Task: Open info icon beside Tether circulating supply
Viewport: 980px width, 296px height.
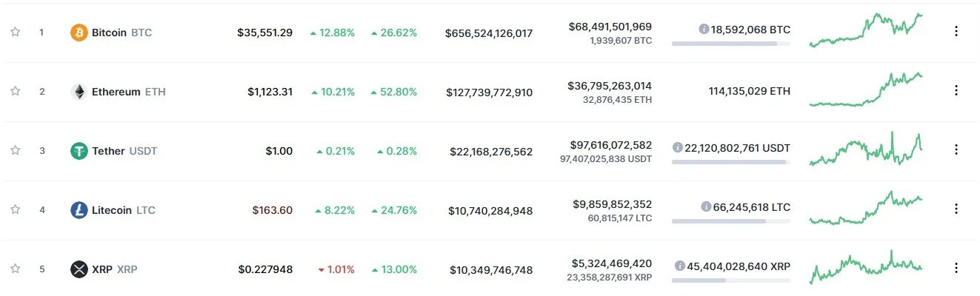Action: (x=677, y=147)
